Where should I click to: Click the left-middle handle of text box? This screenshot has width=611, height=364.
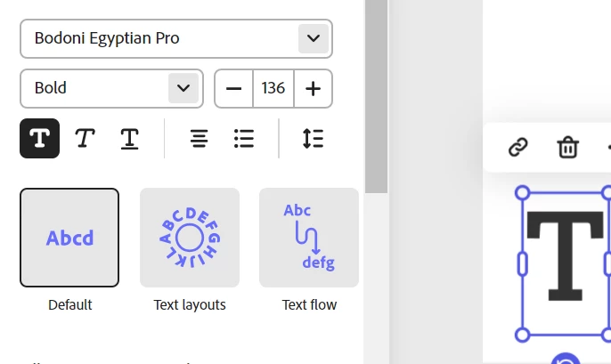522,264
